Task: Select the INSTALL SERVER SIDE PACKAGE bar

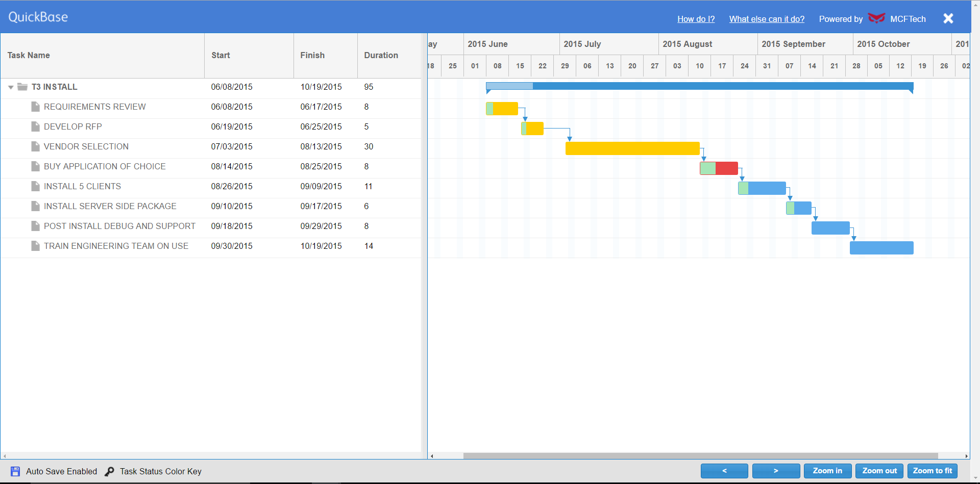Action: click(x=799, y=208)
